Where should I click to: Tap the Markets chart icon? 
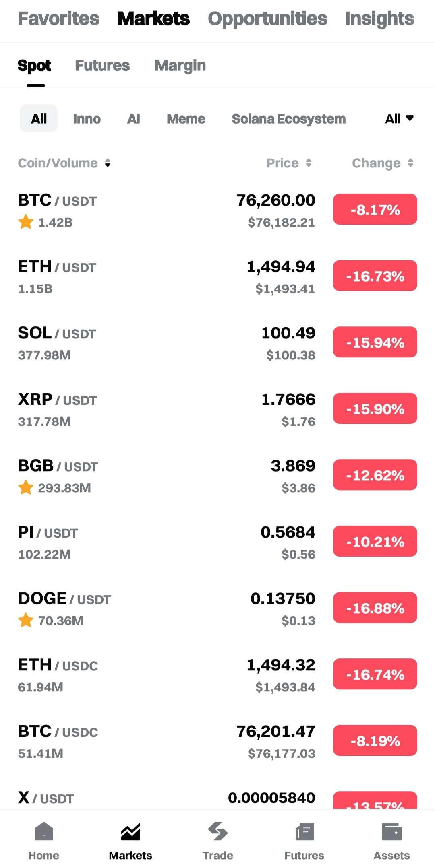pos(130,831)
